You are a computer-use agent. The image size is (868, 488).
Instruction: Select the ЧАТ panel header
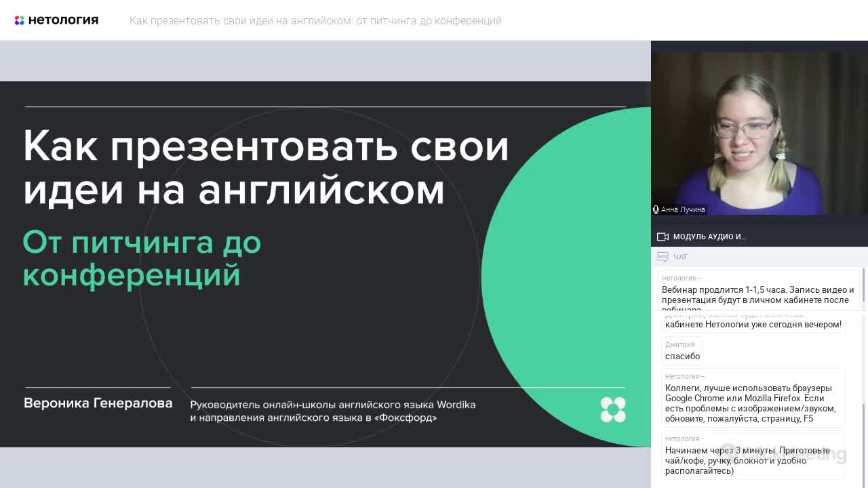(759, 257)
